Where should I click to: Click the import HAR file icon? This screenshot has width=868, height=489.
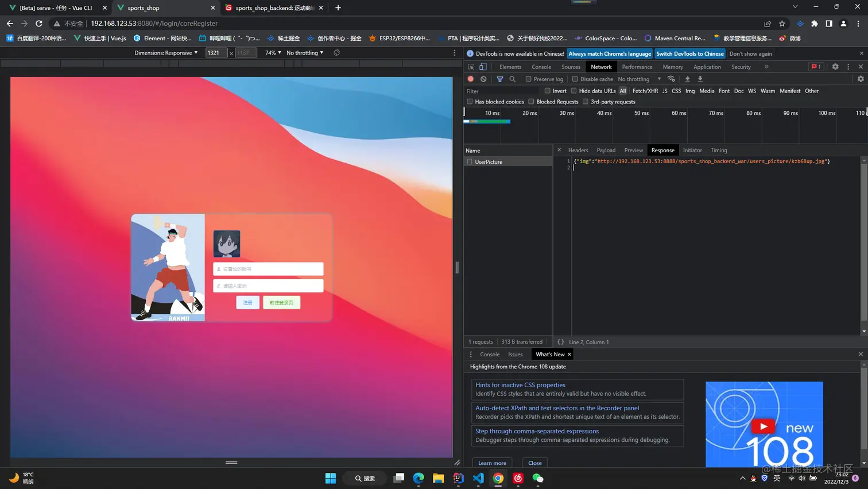click(687, 79)
